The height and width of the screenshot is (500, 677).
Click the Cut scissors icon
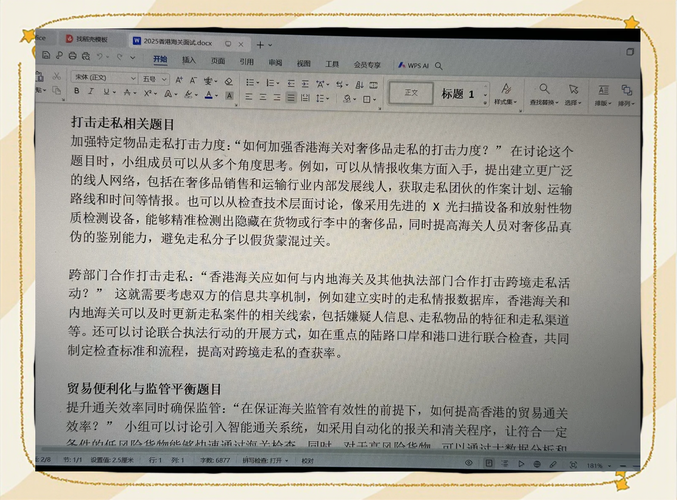click(57, 76)
